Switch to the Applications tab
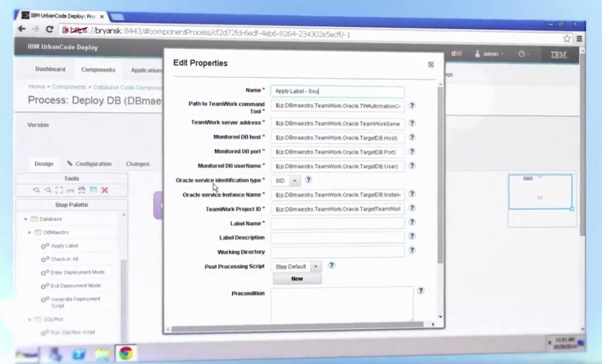The height and width of the screenshot is (364, 602). point(146,70)
